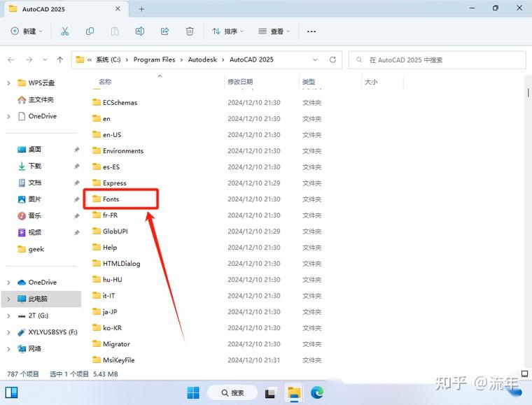Open 图片 (Pictures) quick access item

29,199
